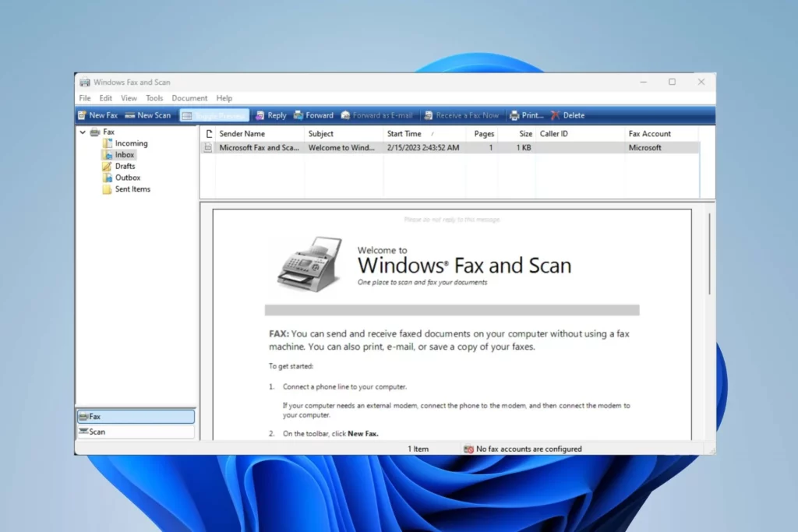Click the Receive a Fax Now icon

462,115
